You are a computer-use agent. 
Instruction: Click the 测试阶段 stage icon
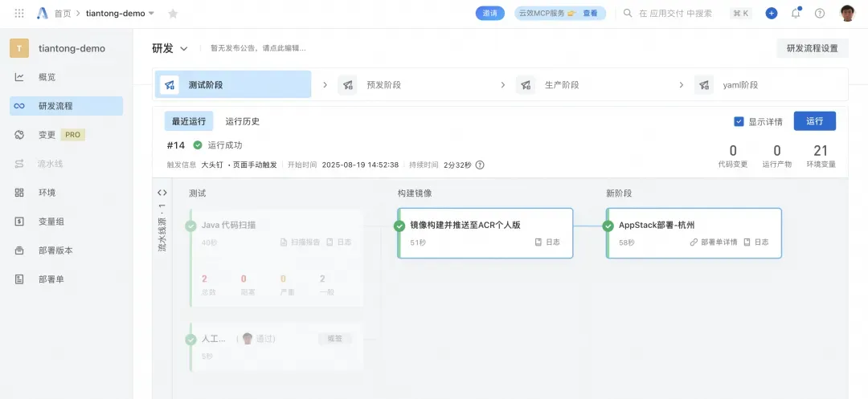(170, 85)
